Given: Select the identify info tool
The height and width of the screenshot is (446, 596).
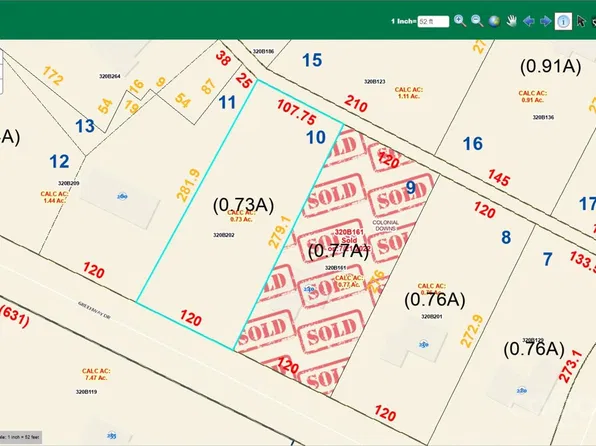Looking at the screenshot, I should pos(563,21).
